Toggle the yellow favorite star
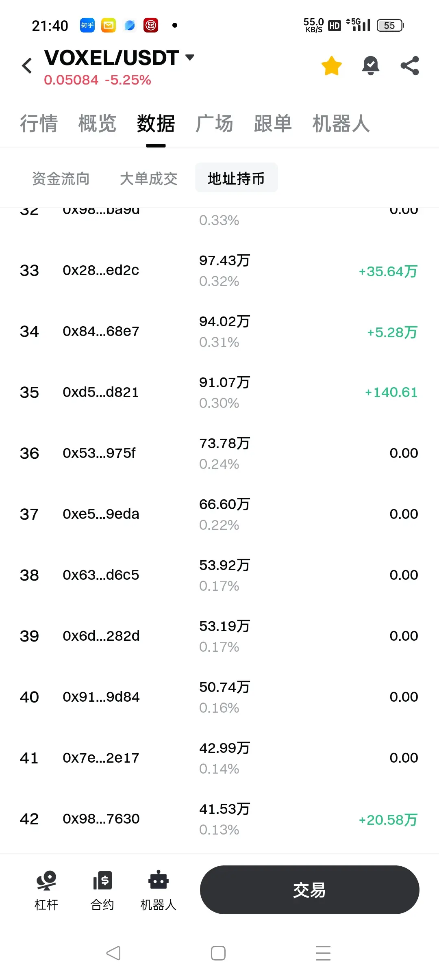439x980 pixels. [332, 66]
